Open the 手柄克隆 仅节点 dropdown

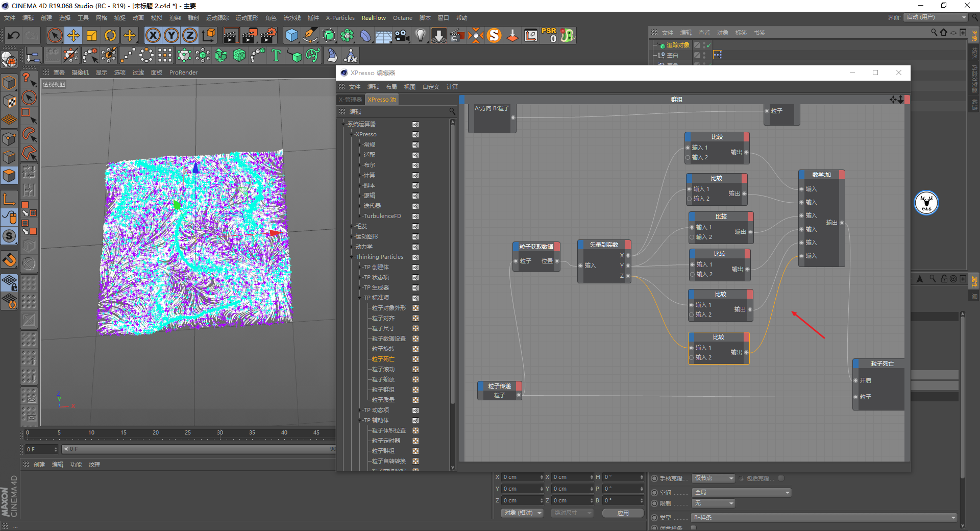pyautogui.click(x=714, y=478)
